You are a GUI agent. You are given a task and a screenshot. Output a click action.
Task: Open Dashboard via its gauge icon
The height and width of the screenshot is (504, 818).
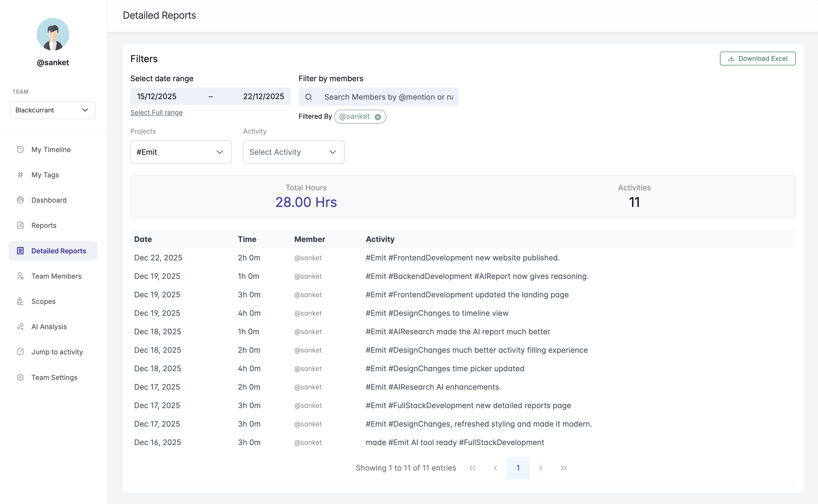[x=20, y=200]
